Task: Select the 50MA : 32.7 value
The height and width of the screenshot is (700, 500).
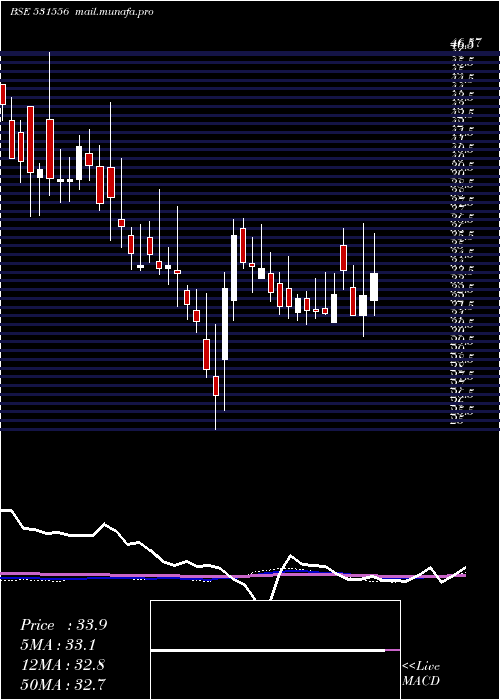Action: pyautogui.click(x=63, y=684)
